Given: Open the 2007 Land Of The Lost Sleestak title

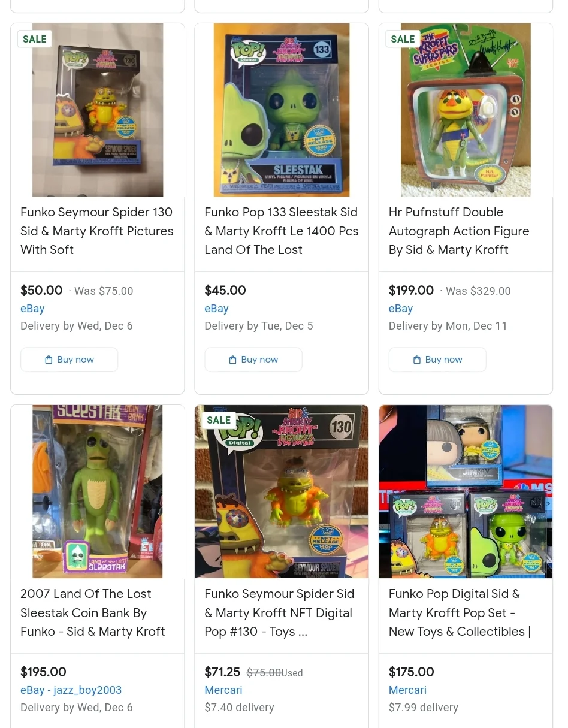Looking at the screenshot, I should [93, 612].
